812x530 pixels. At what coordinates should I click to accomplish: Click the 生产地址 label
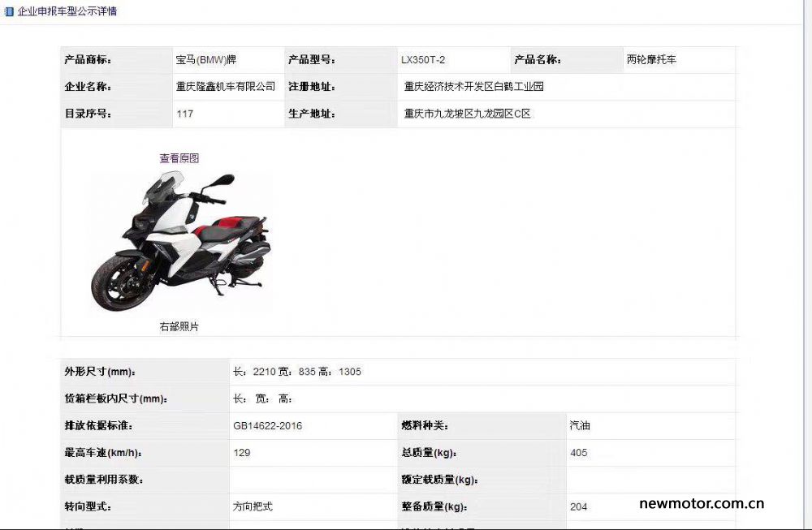(x=312, y=114)
